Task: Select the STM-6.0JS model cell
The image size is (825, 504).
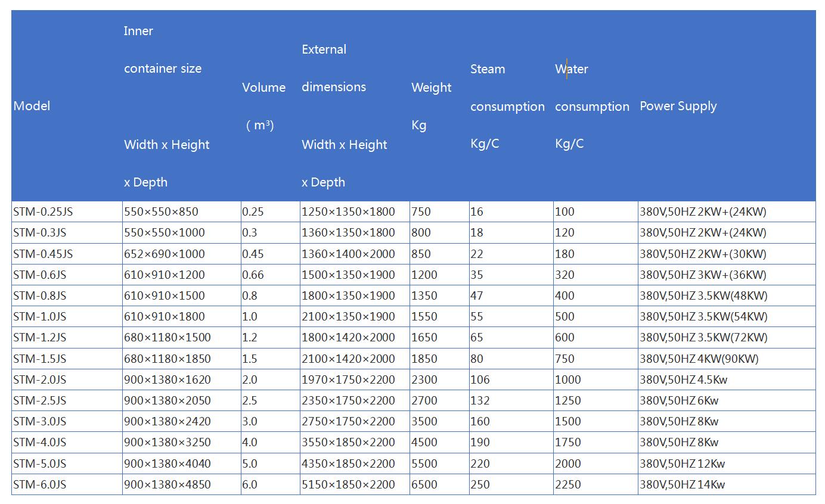Action: (40, 484)
